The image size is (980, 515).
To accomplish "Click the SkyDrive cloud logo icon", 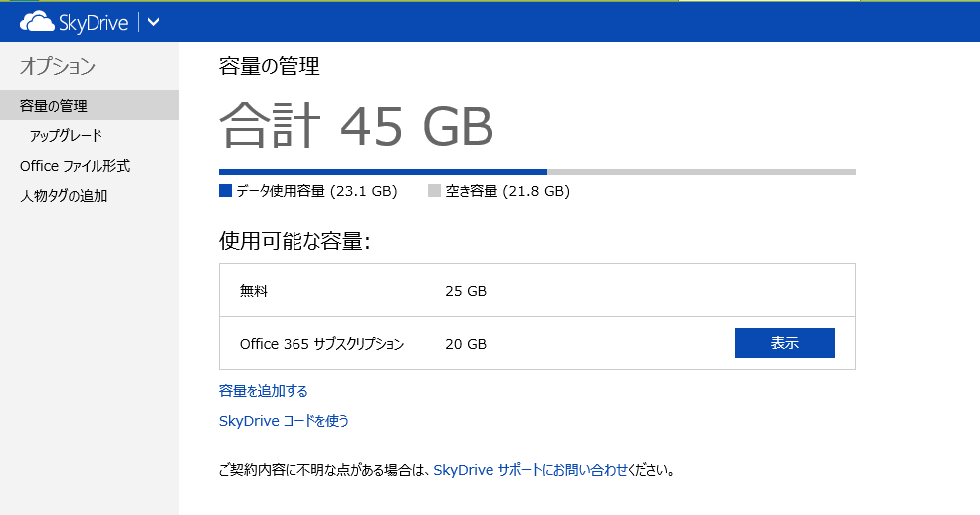I will click(37, 22).
